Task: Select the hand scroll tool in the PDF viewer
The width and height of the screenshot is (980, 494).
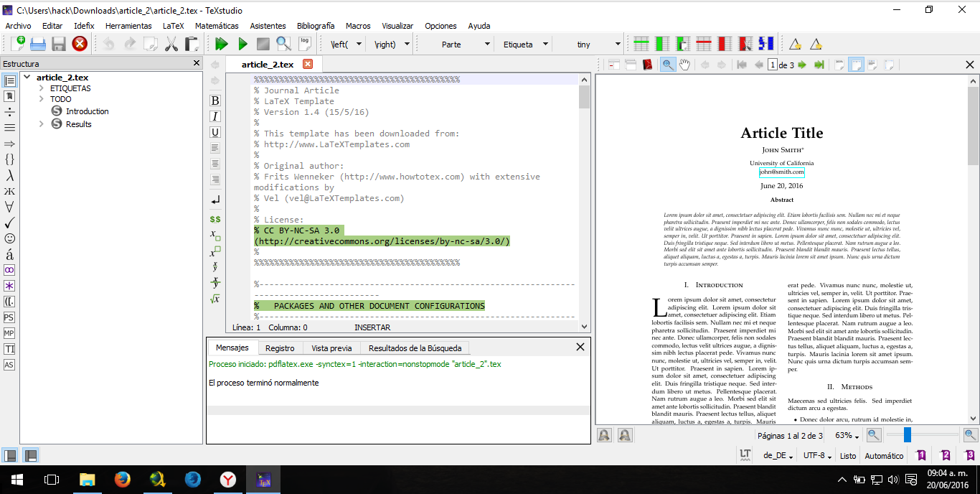Action: point(684,65)
